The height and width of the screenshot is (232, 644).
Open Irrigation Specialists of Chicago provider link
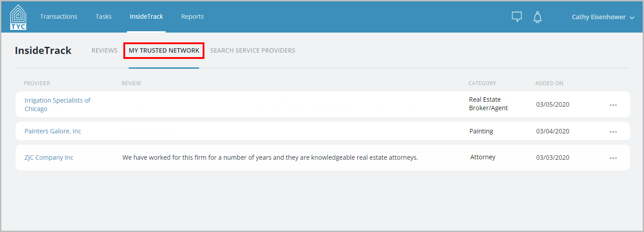[x=57, y=104]
